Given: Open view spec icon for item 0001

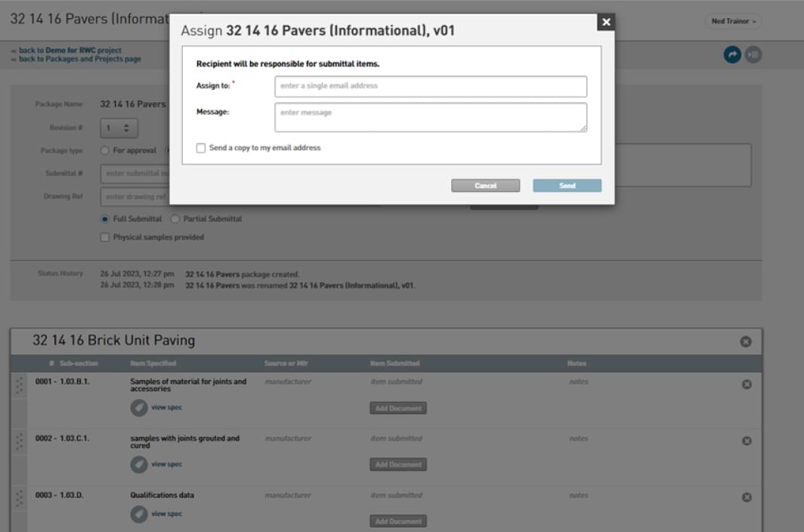Looking at the screenshot, I should click(139, 408).
